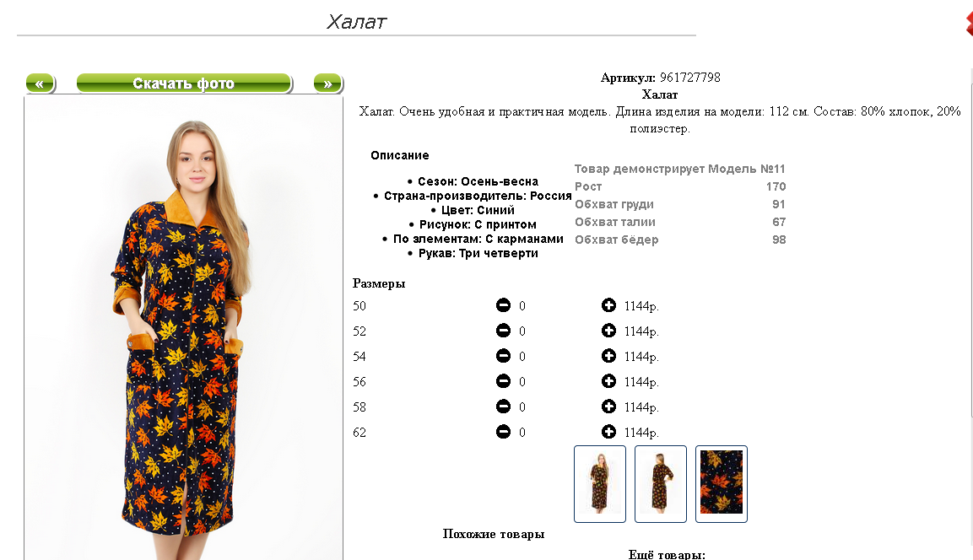Go to next product photo
Image resolution: width=973 pixels, height=560 pixels.
328,83
